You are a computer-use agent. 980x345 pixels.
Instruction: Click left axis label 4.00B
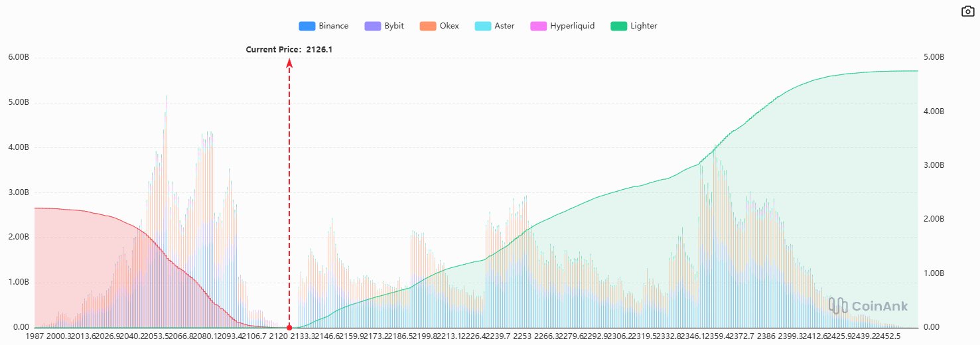coord(18,147)
